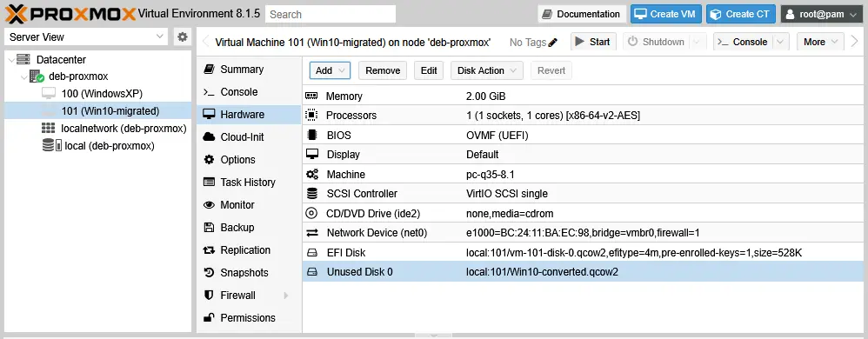
Task: Click the Memory chip icon
Action: (311, 96)
